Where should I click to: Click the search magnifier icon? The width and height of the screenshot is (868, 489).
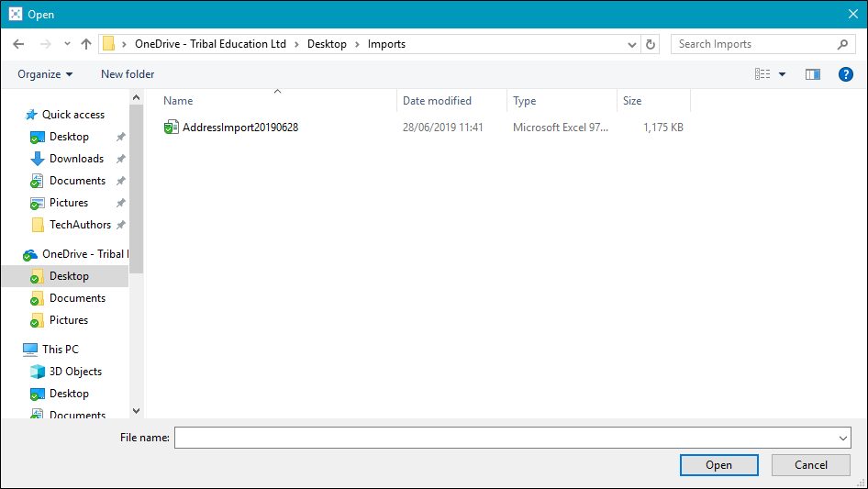[842, 44]
